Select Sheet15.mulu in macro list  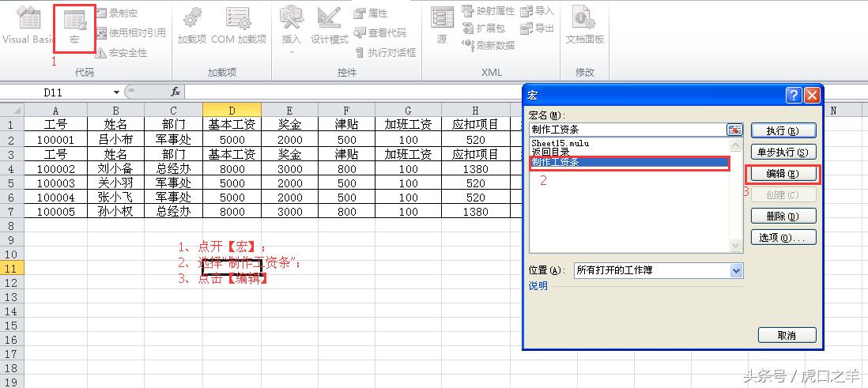click(560, 143)
